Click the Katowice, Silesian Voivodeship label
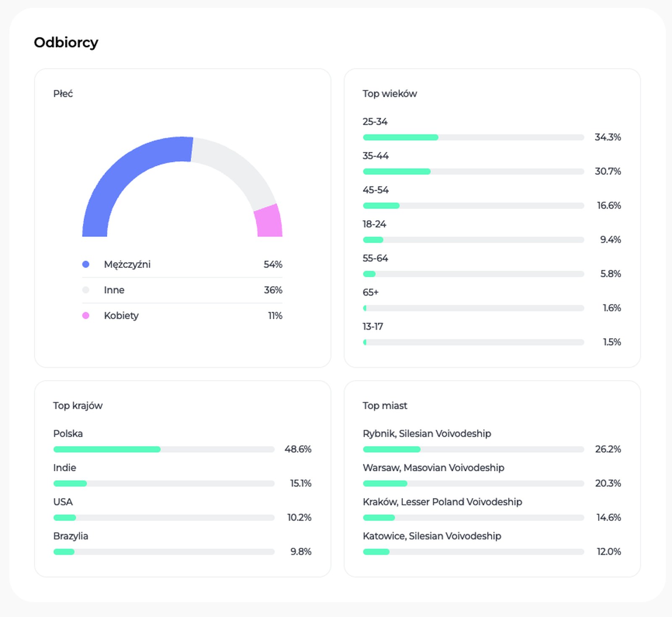 point(432,536)
